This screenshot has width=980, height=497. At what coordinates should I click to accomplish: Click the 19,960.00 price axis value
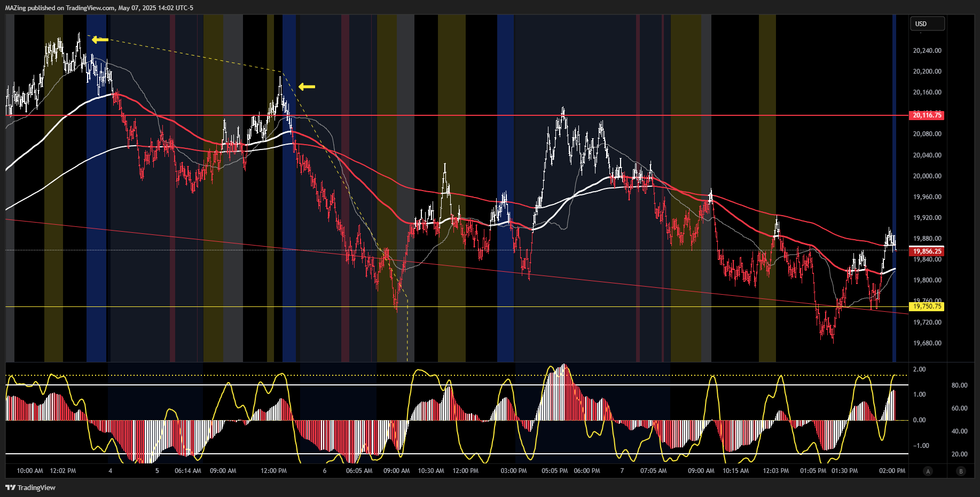pos(927,197)
